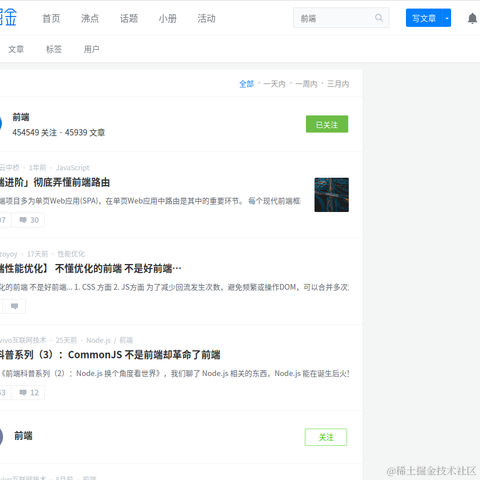Filter results to 一周内
The image size is (480, 480).
306,84
